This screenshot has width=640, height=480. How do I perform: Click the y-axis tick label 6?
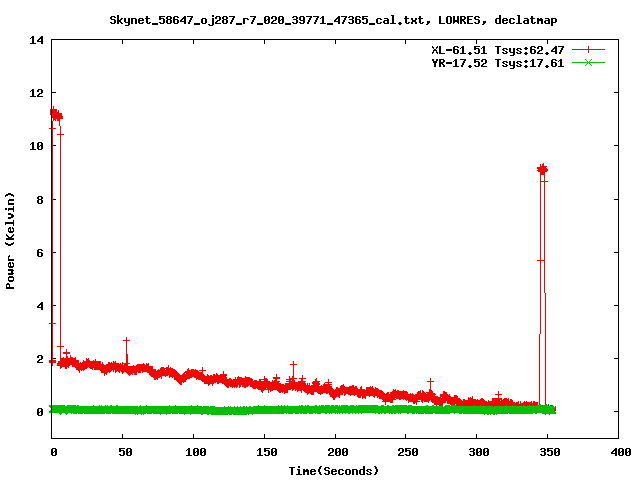coord(40,253)
